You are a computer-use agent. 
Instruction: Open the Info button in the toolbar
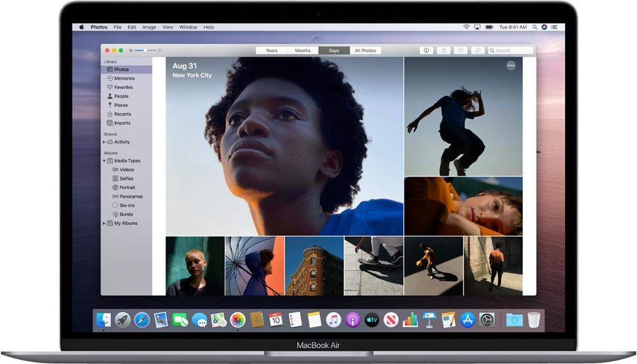point(426,51)
